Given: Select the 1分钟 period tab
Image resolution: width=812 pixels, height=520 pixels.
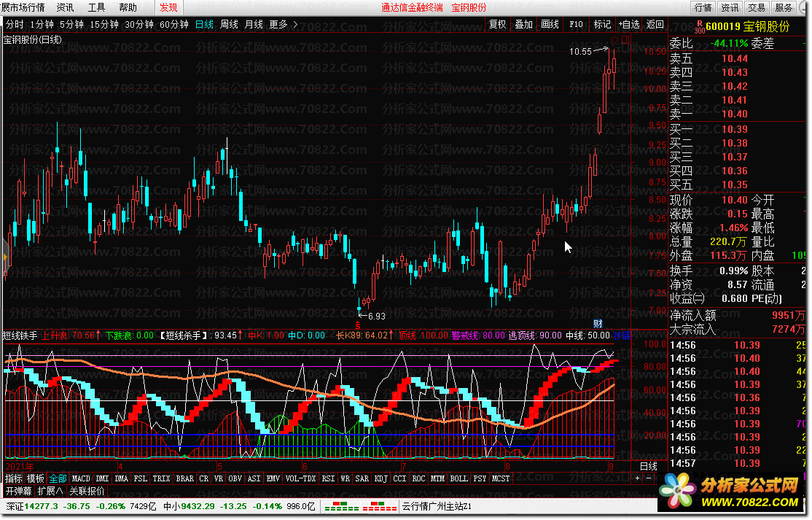Looking at the screenshot, I should [x=42, y=24].
